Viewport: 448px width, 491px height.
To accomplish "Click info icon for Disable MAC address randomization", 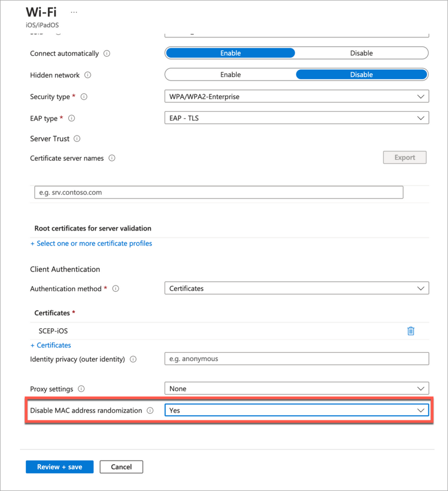I will (x=150, y=411).
